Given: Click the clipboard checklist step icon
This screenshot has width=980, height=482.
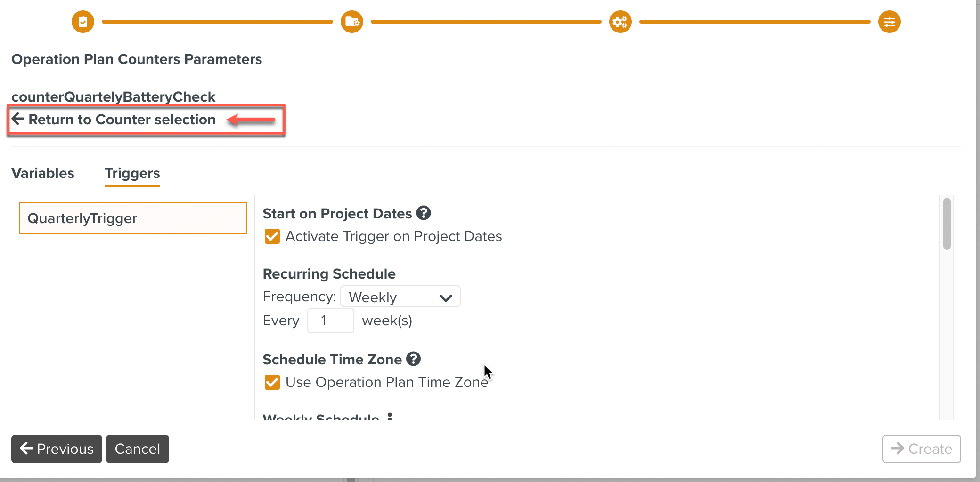Looking at the screenshot, I should (x=83, y=22).
